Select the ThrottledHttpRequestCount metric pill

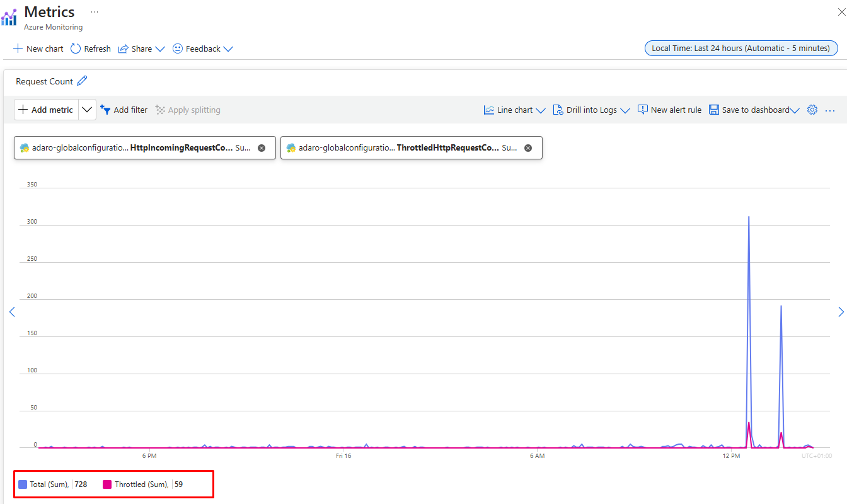[412, 148]
